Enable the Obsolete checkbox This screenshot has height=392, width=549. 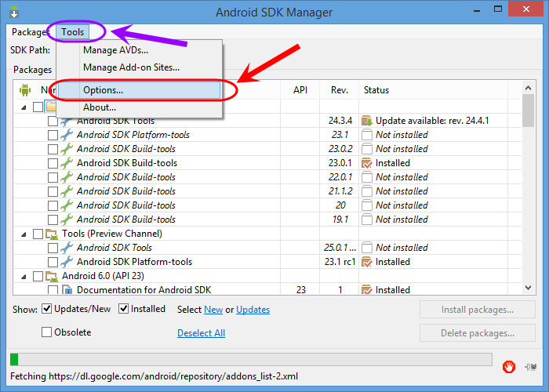(x=46, y=332)
